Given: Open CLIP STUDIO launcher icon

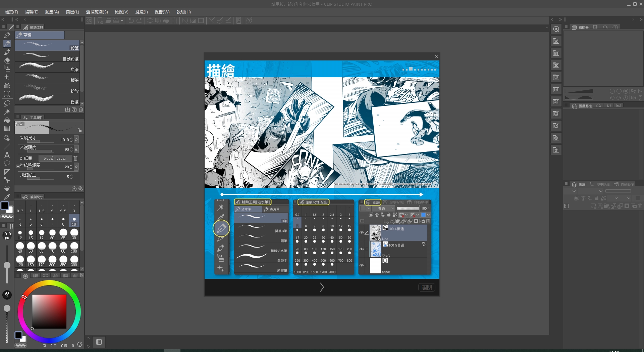Looking at the screenshot, I should click(x=89, y=20).
